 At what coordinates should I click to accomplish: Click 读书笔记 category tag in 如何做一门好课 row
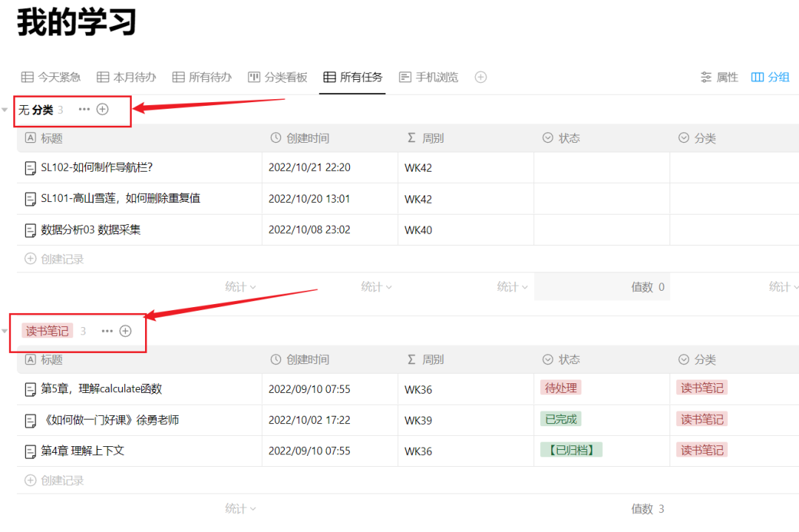click(x=701, y=419)
